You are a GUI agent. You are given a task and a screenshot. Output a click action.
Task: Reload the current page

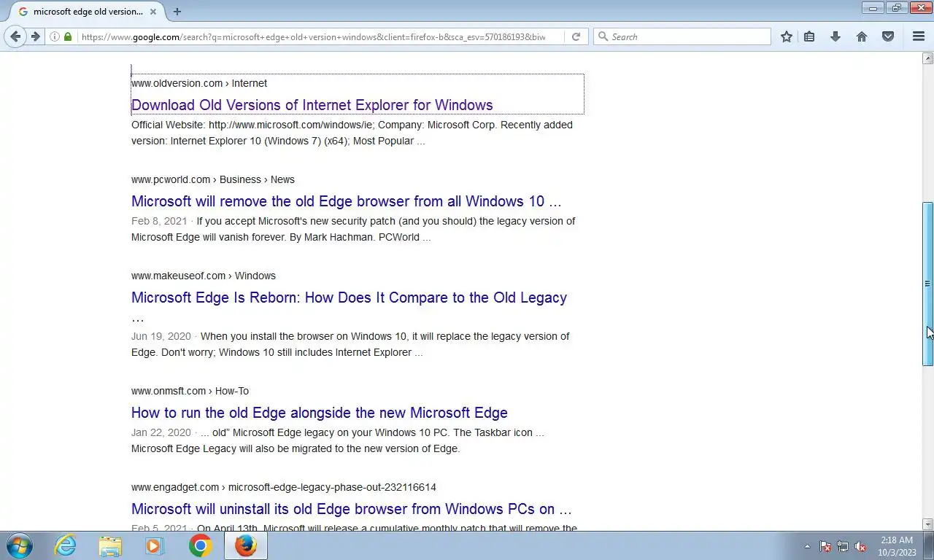(576, 36)
